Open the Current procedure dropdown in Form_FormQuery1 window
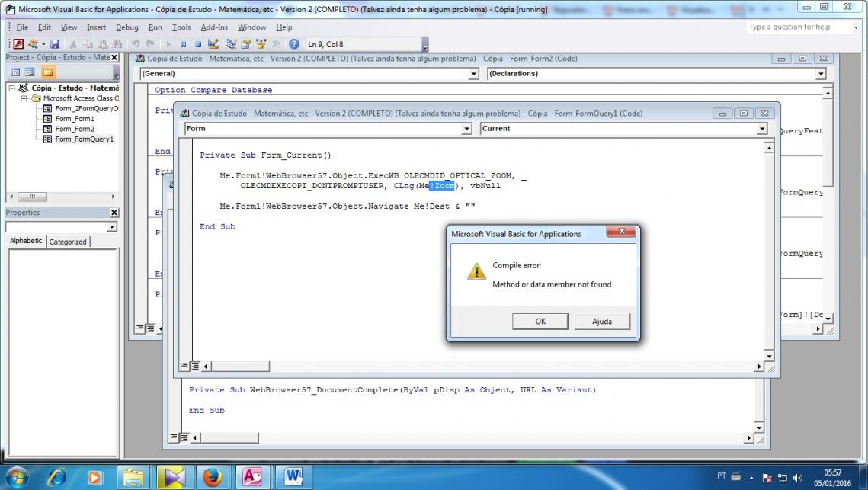This screenshot has height=490, width=868. tap(762, 129)
